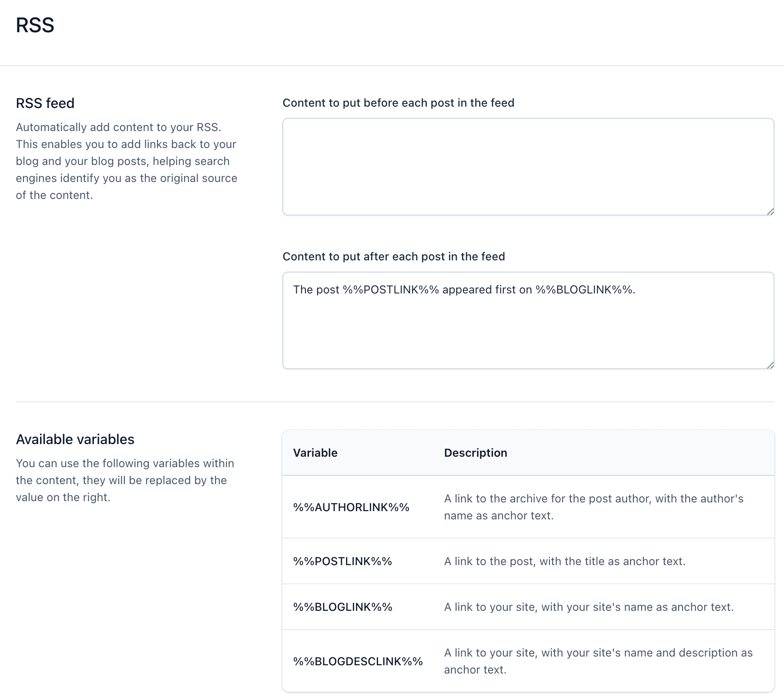Click the Description column header

click(475, 453)
